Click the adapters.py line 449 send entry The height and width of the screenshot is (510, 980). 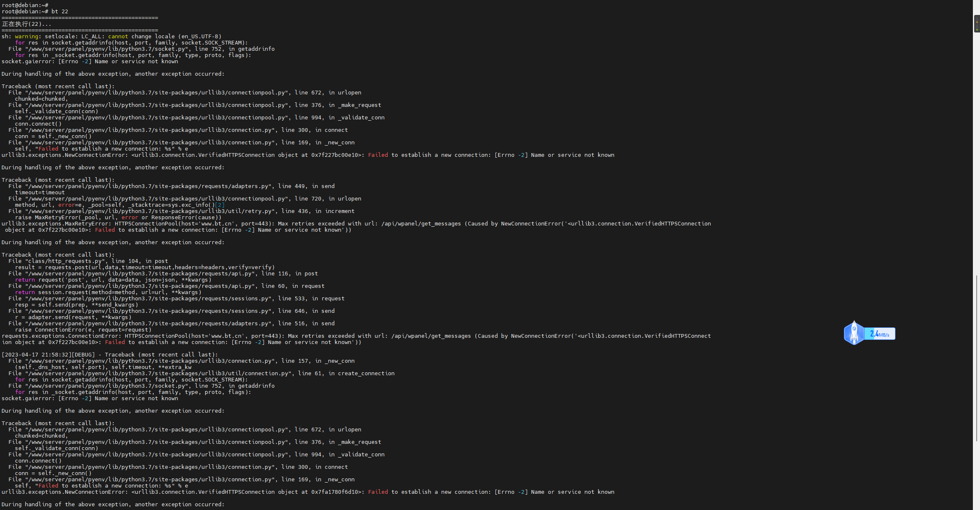pyautogui.click(x=172, y=186)
